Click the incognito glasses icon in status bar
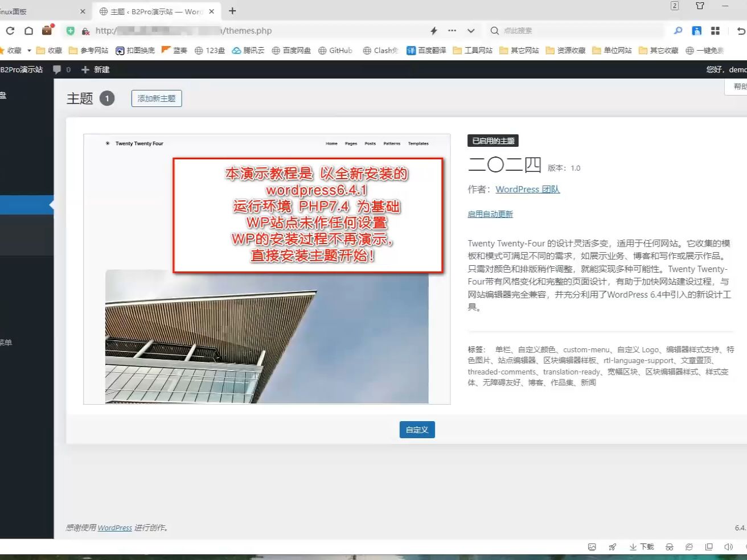The width and height of the screenshot is (747, 560). tap(670, 547)
